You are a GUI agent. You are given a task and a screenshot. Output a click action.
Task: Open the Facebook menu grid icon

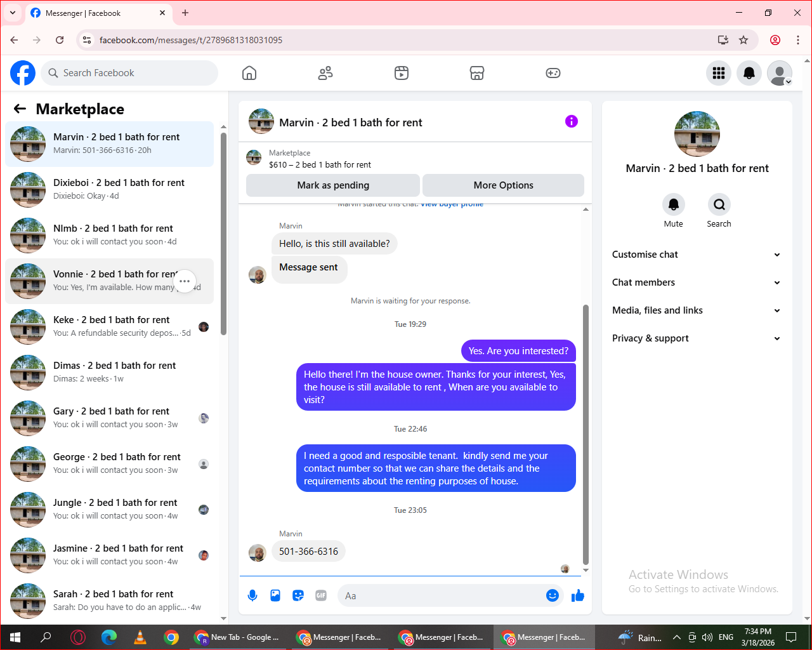pyautogui.click(x=719, y=73)
